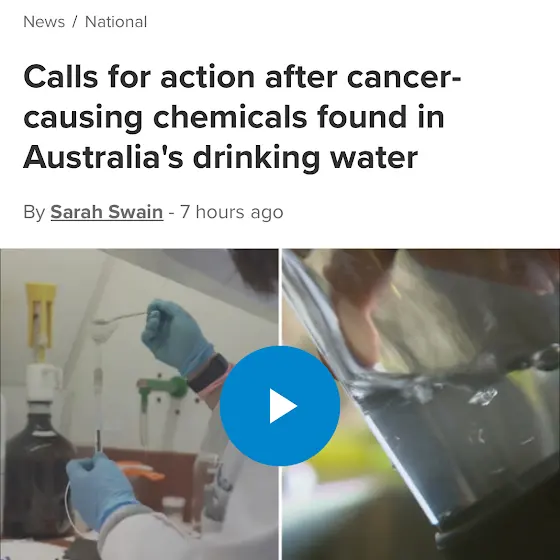This screenshot has height=560, width=560.
Task: Click the lower gloved hand holding tubing
Action: coord(101,489)
